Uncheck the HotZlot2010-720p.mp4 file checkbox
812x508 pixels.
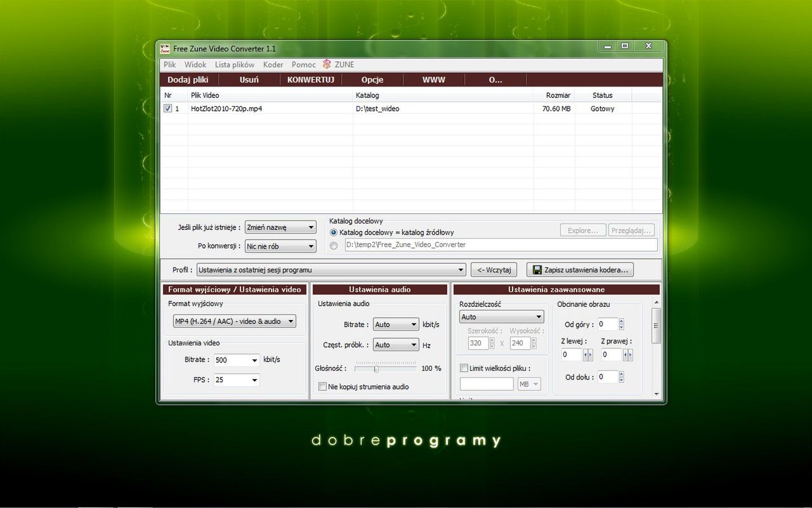(168, 109)
